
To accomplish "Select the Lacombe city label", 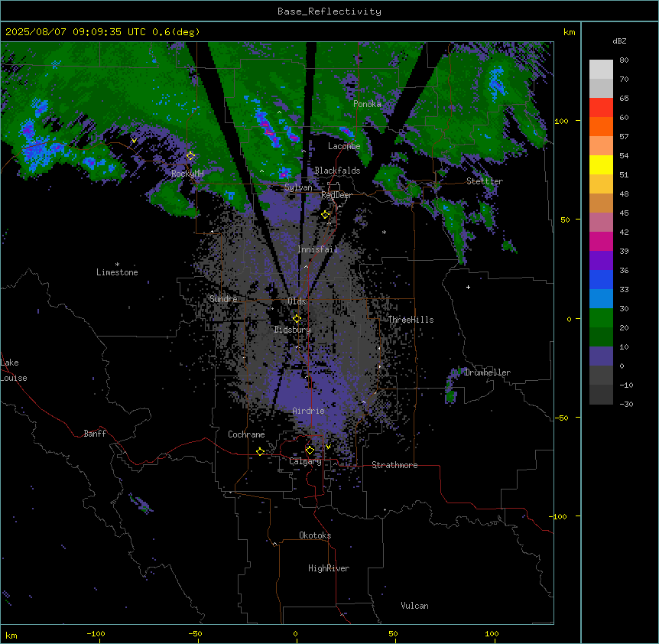I will click(344, 146).
